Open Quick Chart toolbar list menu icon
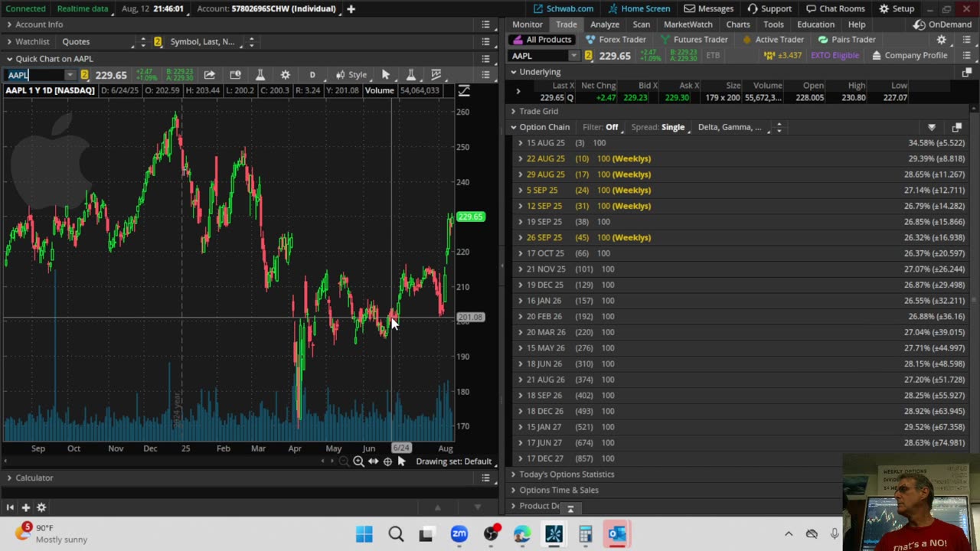Image resolution: width=980 pixels, height=551 pixels. (485, 74)
